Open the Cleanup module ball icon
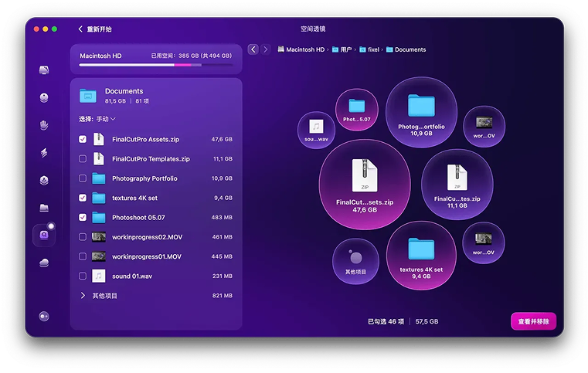Image resolution: width=588 pixels, height=373 pixels. [44, 97]
